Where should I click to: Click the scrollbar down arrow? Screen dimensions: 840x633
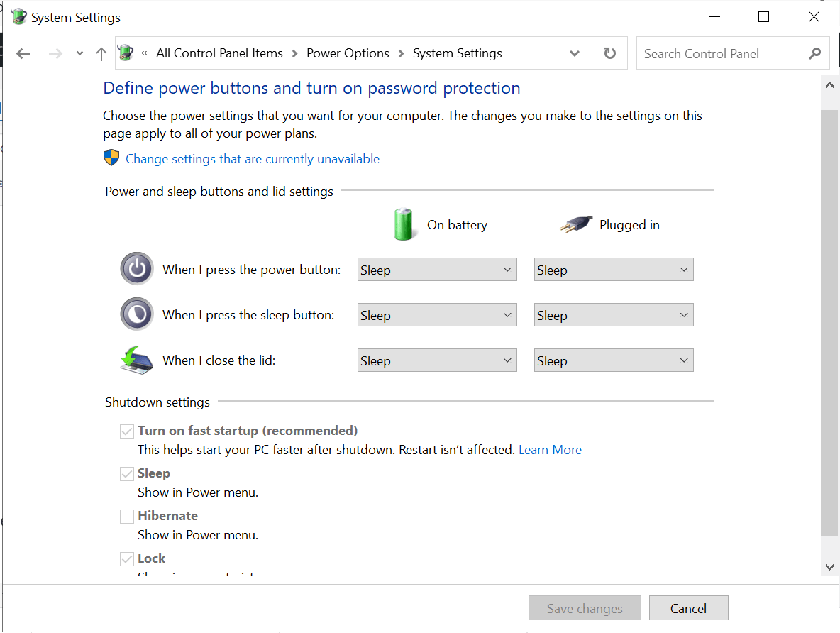829,566
